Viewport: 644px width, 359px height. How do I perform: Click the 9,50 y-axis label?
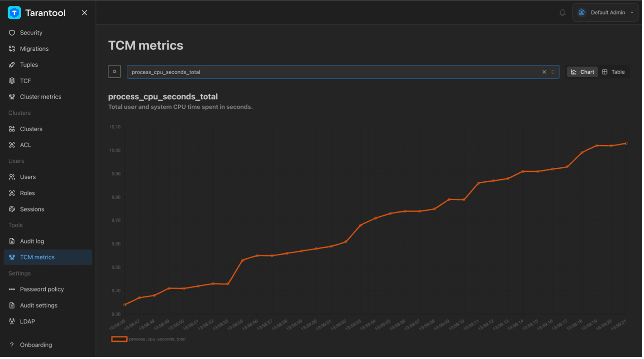coord(116,268)
